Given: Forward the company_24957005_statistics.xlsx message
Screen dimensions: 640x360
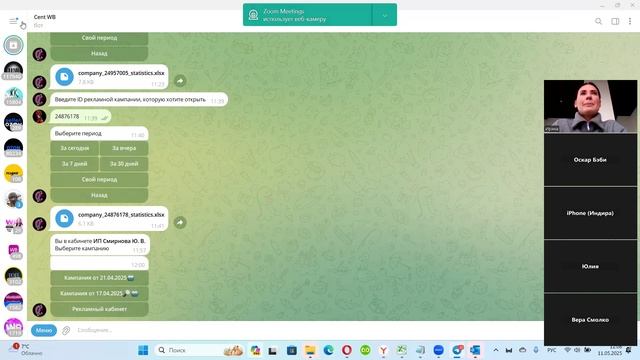Looking at the screenshot, I should pyautogui.click(x=180, y=81).
